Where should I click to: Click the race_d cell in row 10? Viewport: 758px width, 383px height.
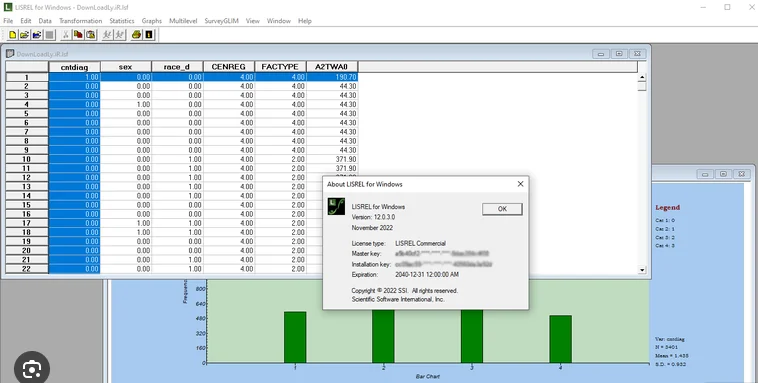click(177, 159)
